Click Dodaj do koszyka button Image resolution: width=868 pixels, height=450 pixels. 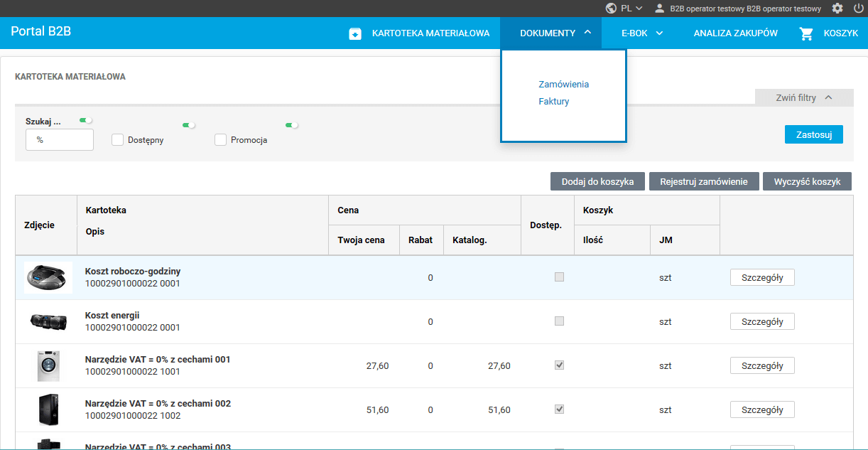tap(597, 181)
